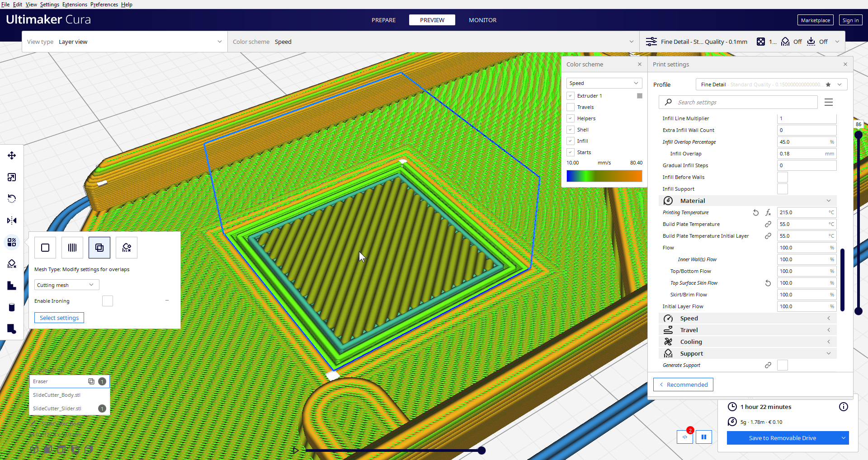Toggle Shell visibility checkbox

[571, 130]
